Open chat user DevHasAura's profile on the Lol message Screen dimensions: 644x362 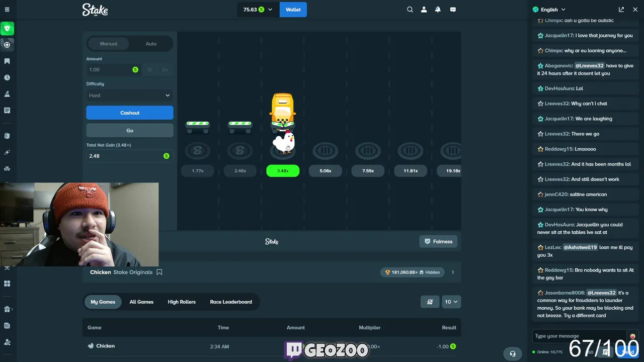click(x=559, y=88)
